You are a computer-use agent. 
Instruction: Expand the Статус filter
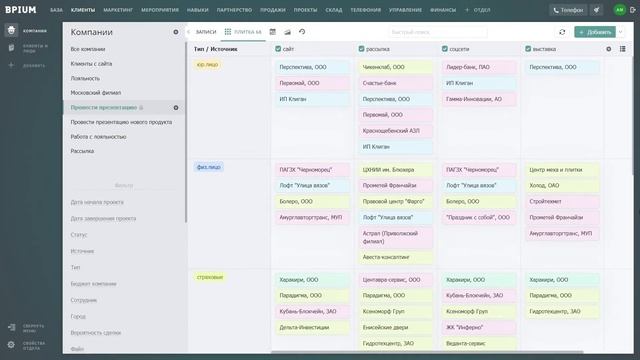[x=79, y=235]
